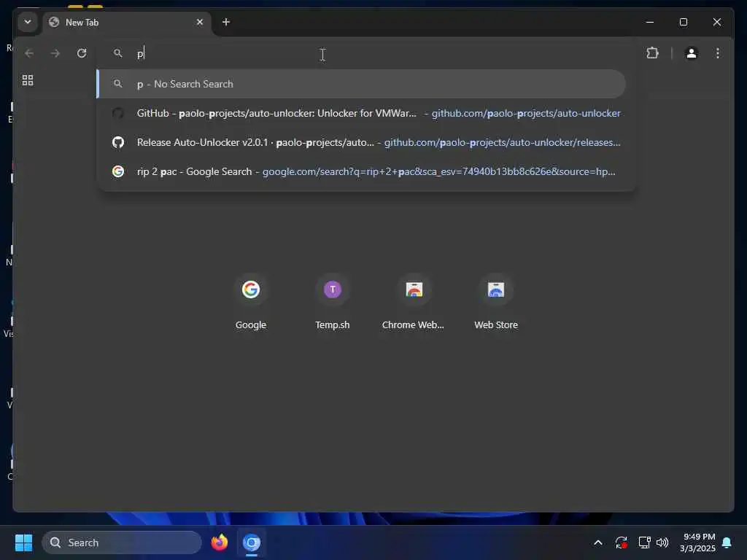Click the sync update tray icon

tap(622, 542)
